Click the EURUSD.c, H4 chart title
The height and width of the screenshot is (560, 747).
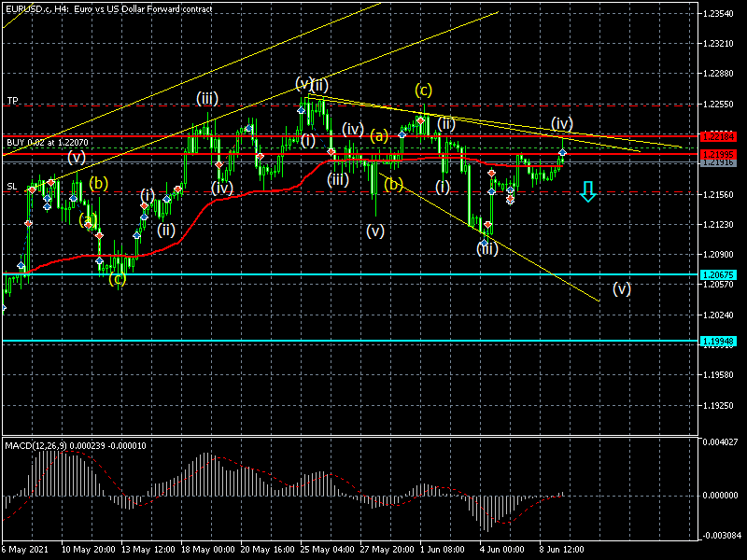pyautogui.click(x=107, y=8)
